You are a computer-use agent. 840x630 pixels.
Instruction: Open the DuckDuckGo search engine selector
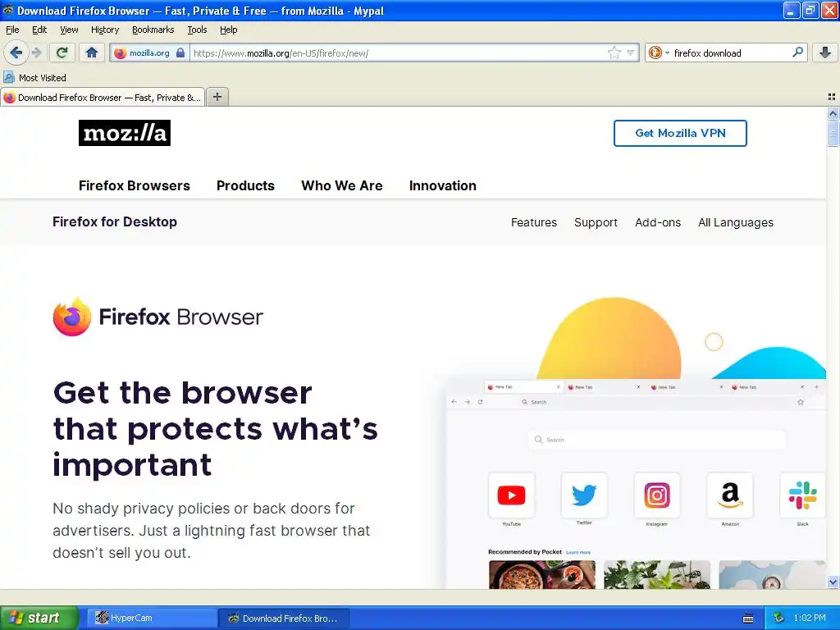(x=659, y=52)
